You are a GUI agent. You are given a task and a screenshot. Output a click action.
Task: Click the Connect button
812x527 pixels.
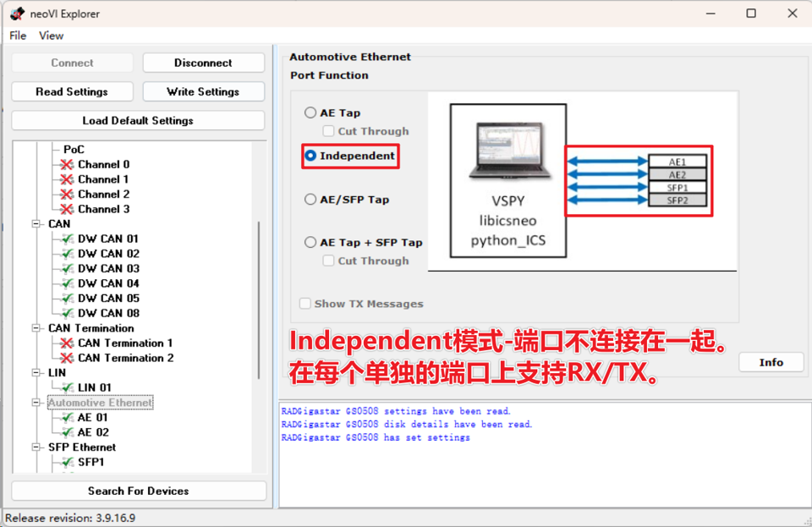(x=72, y=63)
